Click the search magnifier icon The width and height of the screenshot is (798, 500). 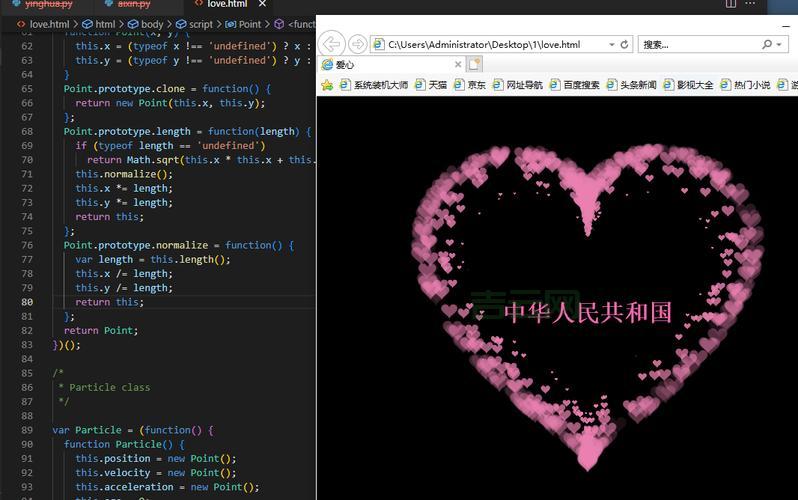767,45
